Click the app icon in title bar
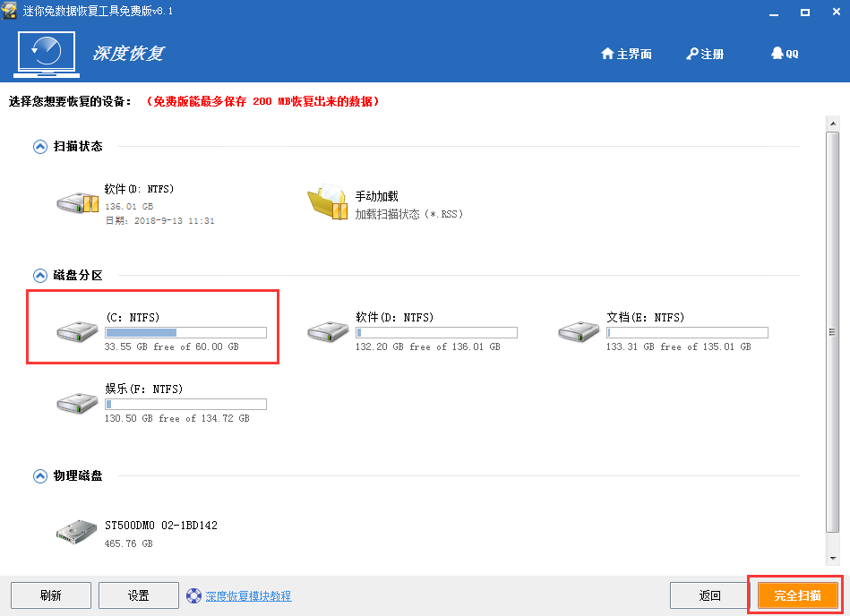Image resolution: width=850 pixels, height=616 pixels. [9, 10]
